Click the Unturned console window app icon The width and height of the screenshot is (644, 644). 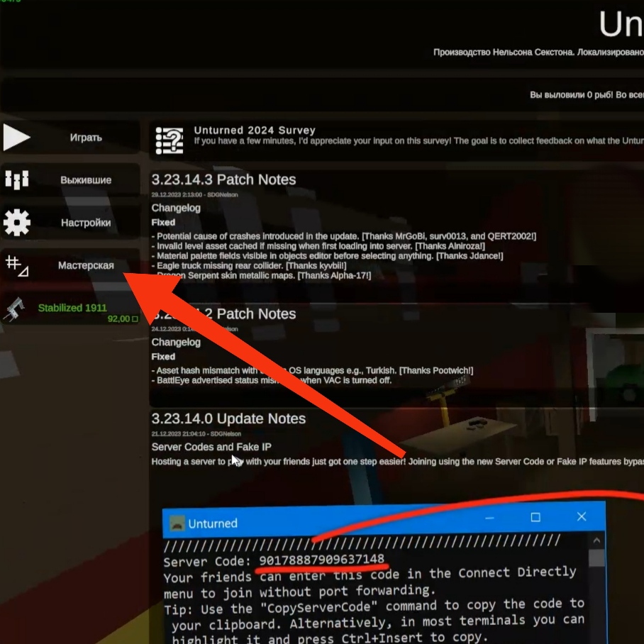[x=177, y=523]
